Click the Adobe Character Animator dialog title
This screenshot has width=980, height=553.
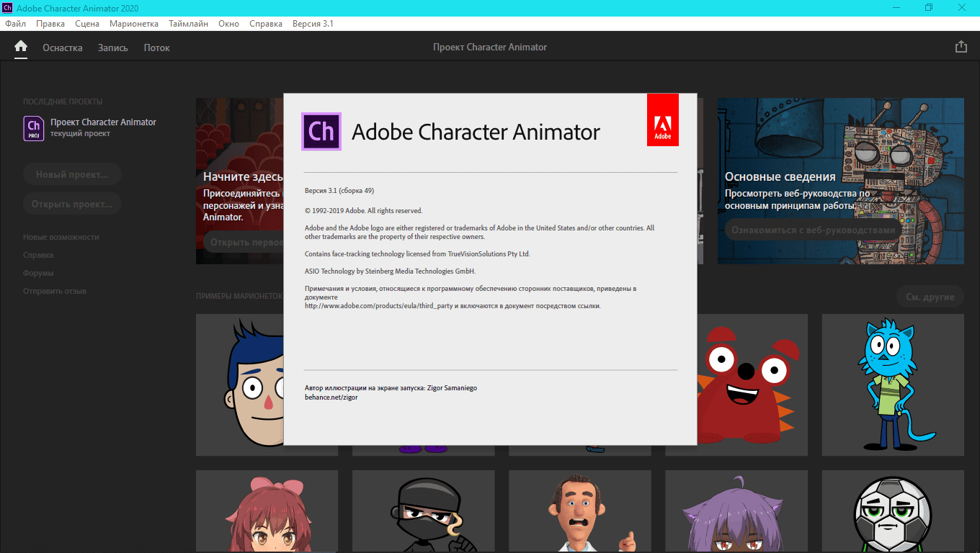tap(476, 132)
